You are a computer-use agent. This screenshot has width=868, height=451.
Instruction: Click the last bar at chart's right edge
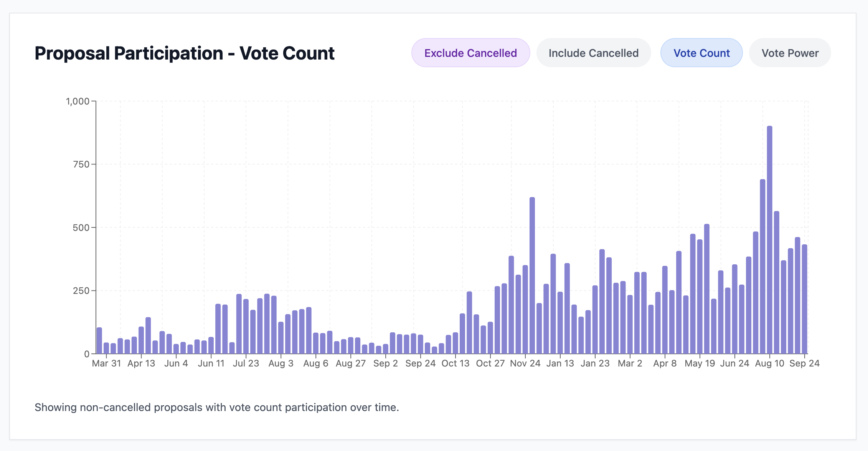[x=805, y=299]
